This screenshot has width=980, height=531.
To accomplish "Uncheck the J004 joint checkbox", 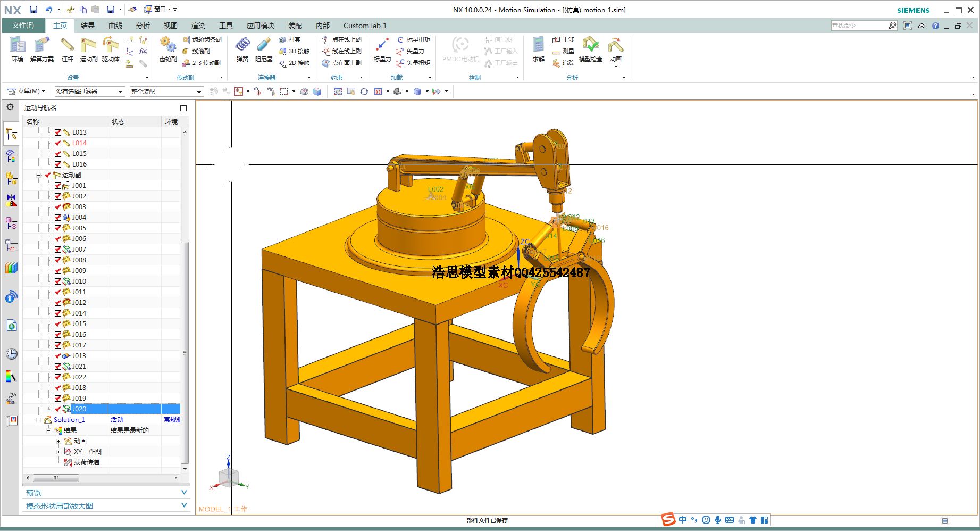I will [x=58, y=217].
